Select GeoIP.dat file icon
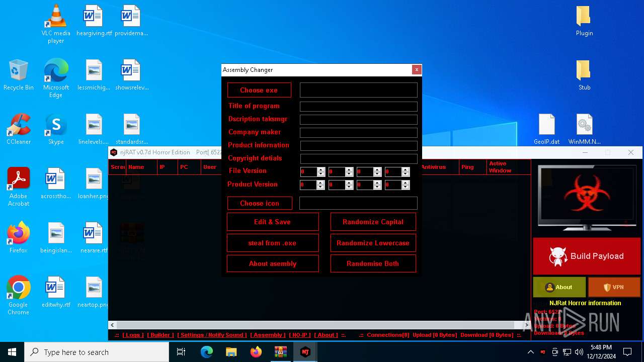The image size is (644, 362). [x=547, y=130]
